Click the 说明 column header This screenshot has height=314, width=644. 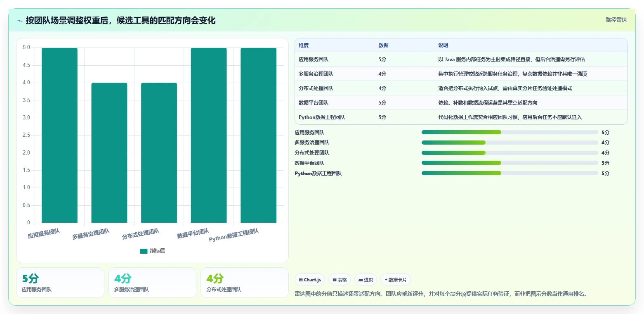(443, 45)
